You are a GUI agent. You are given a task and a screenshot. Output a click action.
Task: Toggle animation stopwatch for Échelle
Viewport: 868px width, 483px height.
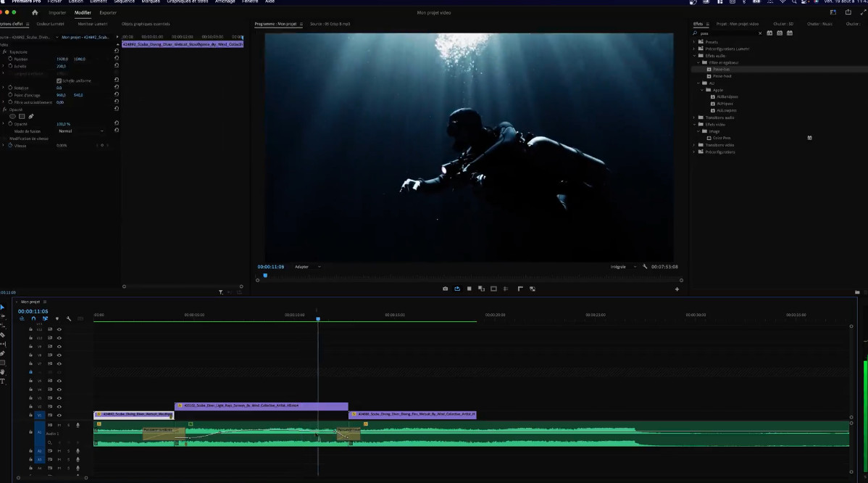pyautogui.click(x=10, y=66)
